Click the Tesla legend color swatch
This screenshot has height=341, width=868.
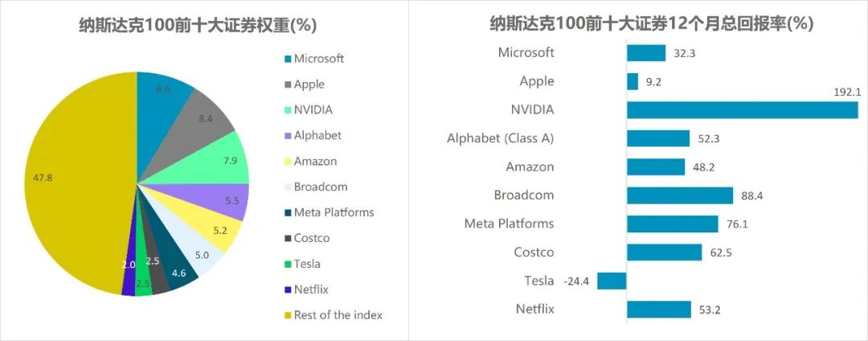[x=287, y=264]
